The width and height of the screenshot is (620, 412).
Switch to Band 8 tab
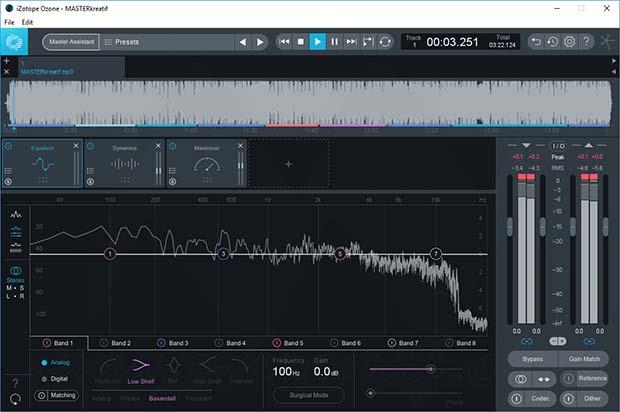(461, 343)
